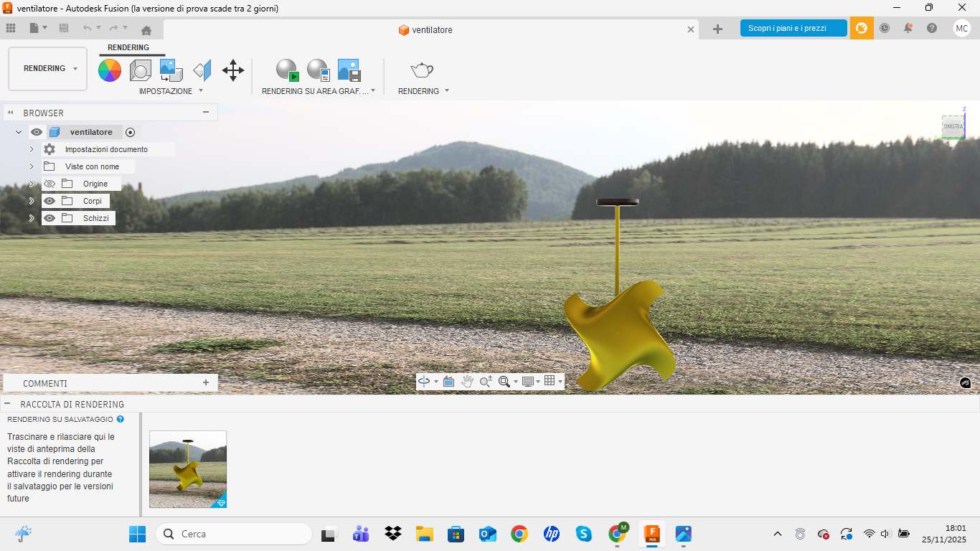This screenshot has width=980, height=551.
Task: Expand the Corpi folder in the browser
Action: 31,201
